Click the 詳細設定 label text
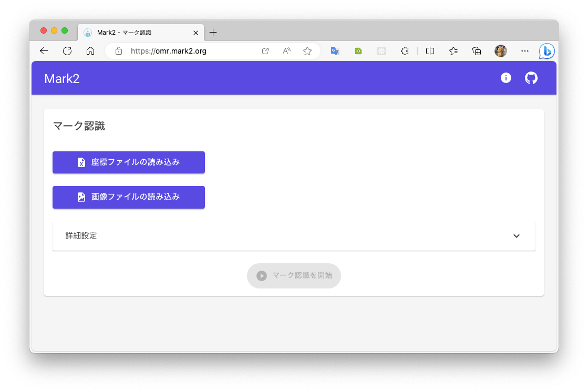The width and height of the screenshot is (588, 392). tap(81, 236)
